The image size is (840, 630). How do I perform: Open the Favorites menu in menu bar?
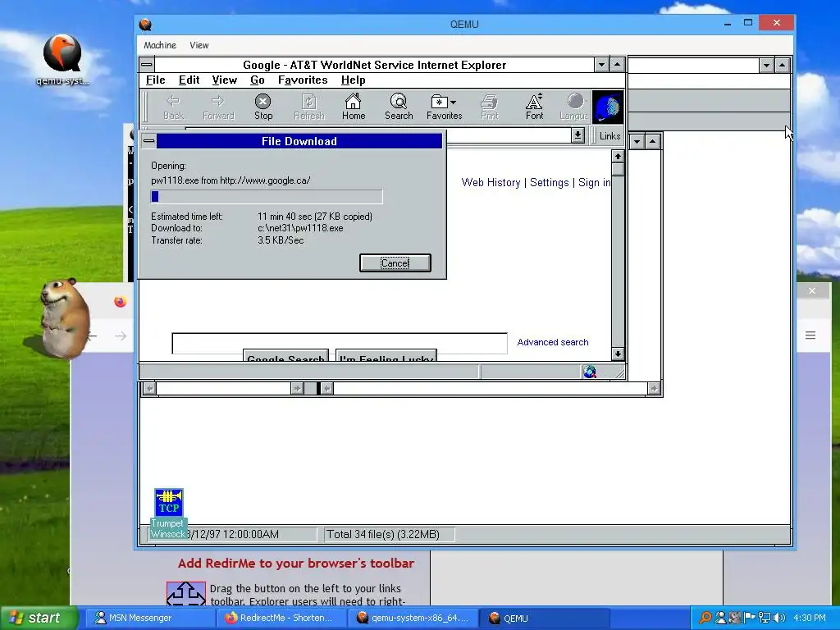(303, 80)
